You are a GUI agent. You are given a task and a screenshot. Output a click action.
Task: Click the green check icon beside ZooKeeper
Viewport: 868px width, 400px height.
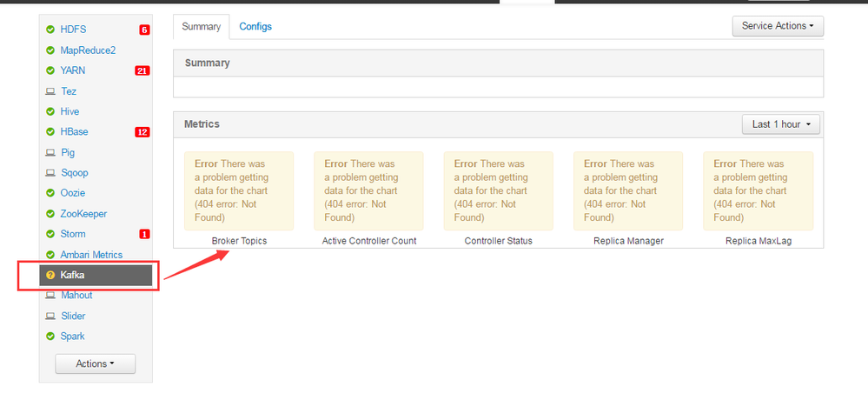[50, 214]
